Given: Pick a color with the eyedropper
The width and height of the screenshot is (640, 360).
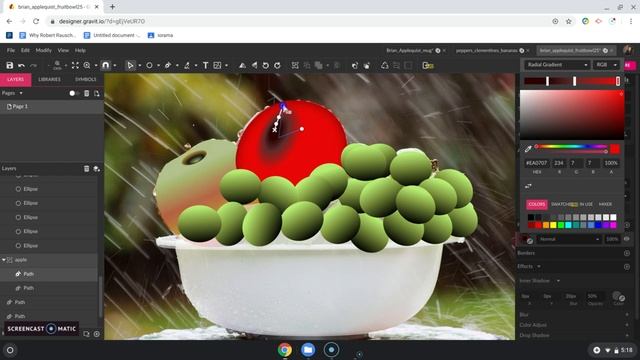Looking at the screenshot, I should point(528,149).
